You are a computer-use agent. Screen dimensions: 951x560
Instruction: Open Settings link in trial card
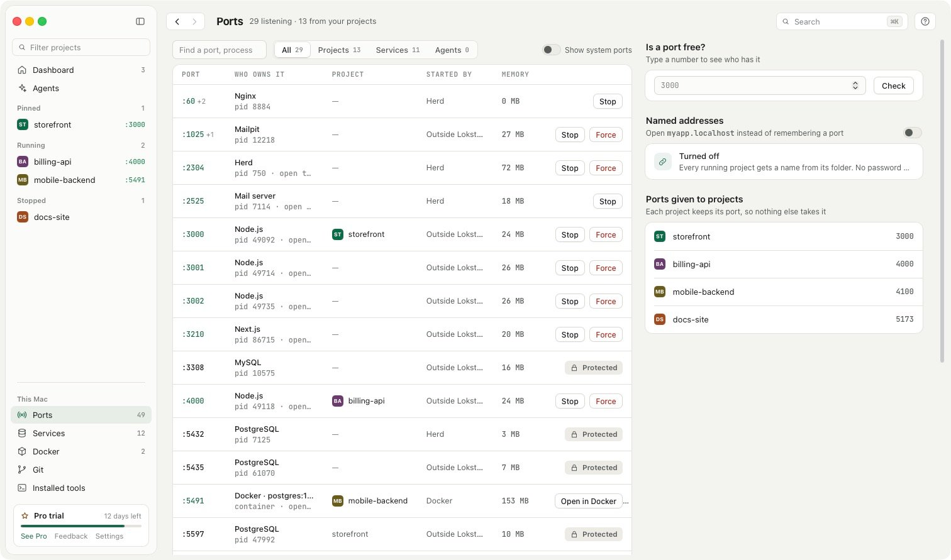coord(109,536)
